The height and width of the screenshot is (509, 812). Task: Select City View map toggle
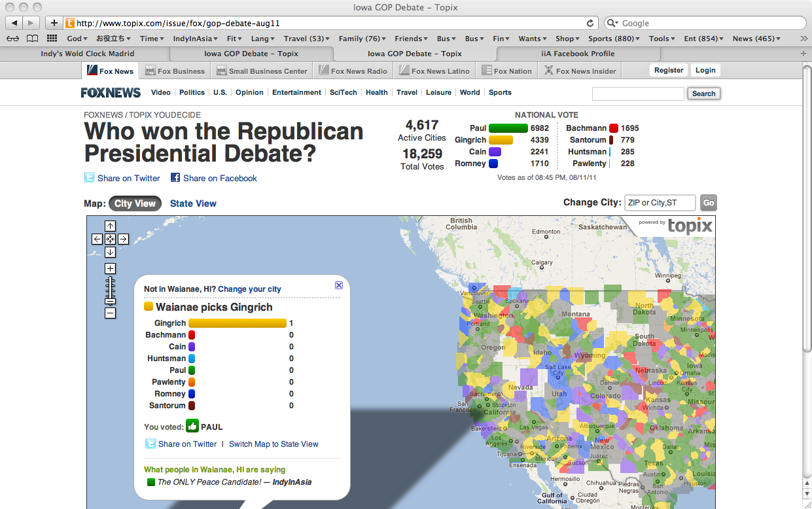click(135, 203)
